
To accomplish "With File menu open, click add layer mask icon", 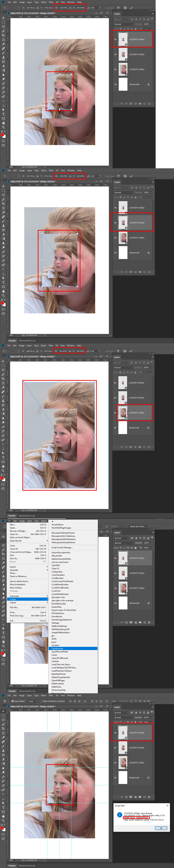I will point(131,622).
